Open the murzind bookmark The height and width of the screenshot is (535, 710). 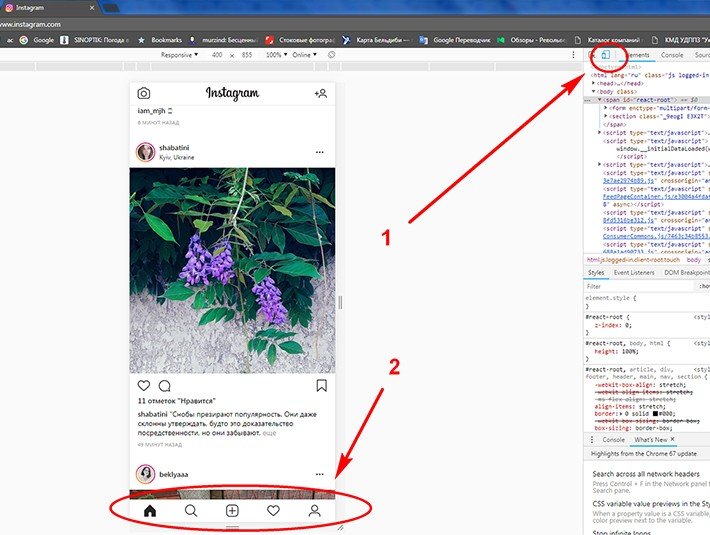click(224, 40)
